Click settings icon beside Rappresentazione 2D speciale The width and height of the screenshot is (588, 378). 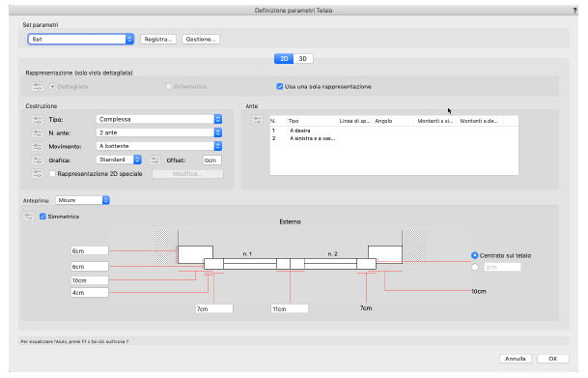tap(37, 174)
